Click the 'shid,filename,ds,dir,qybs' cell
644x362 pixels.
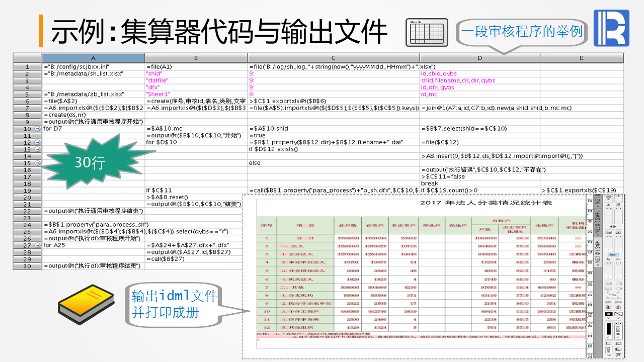tap(480, 80)
